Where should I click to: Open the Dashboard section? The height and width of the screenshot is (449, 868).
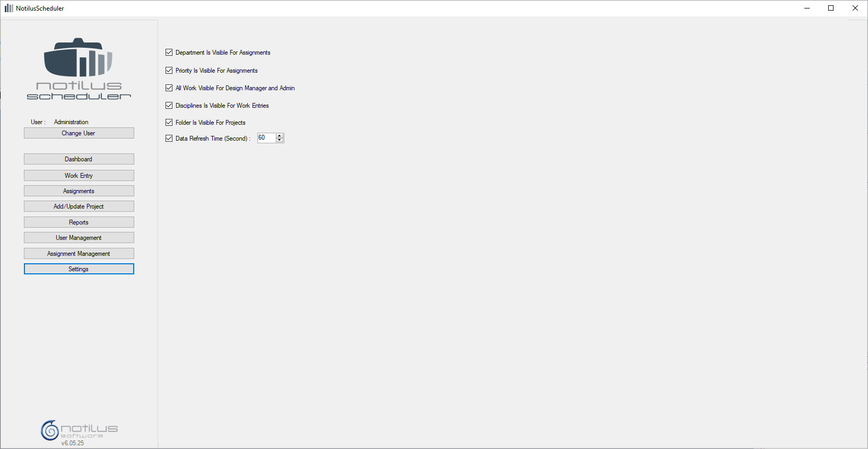click(79, 159)
